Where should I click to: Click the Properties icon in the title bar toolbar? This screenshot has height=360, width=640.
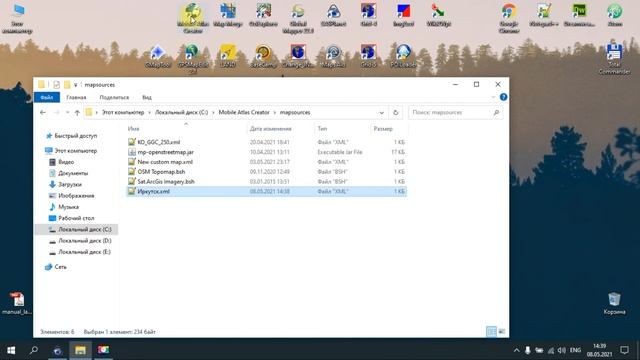point(56,84)
